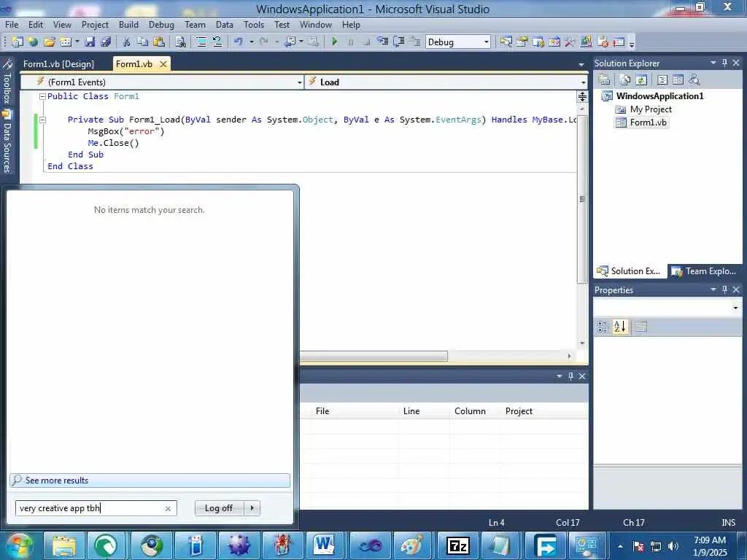Click the Windows Start orb
The image size is (747, 560).
point(19,545)
